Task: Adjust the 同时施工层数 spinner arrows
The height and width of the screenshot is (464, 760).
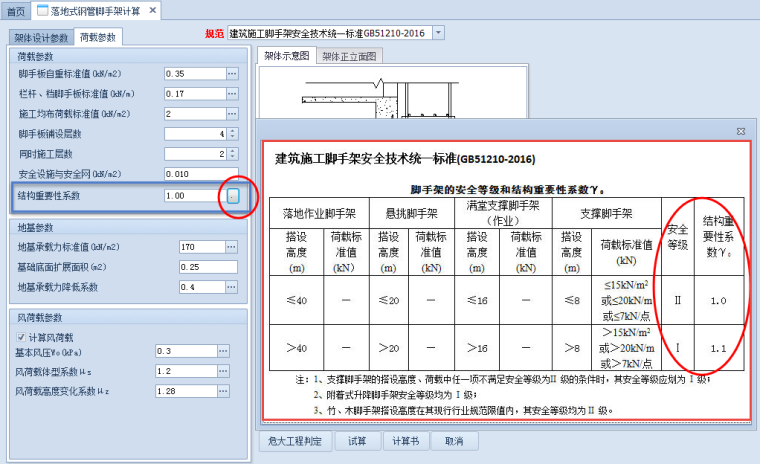Action: click(x=232, y=154)
